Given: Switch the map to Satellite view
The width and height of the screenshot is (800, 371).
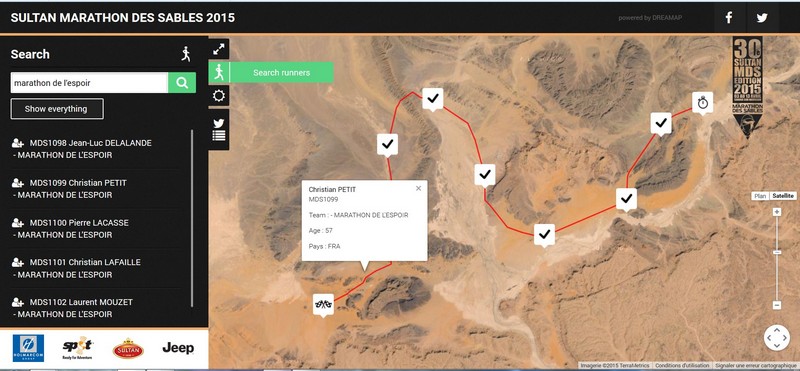Looking at the screenshot, I should [783, 196].
